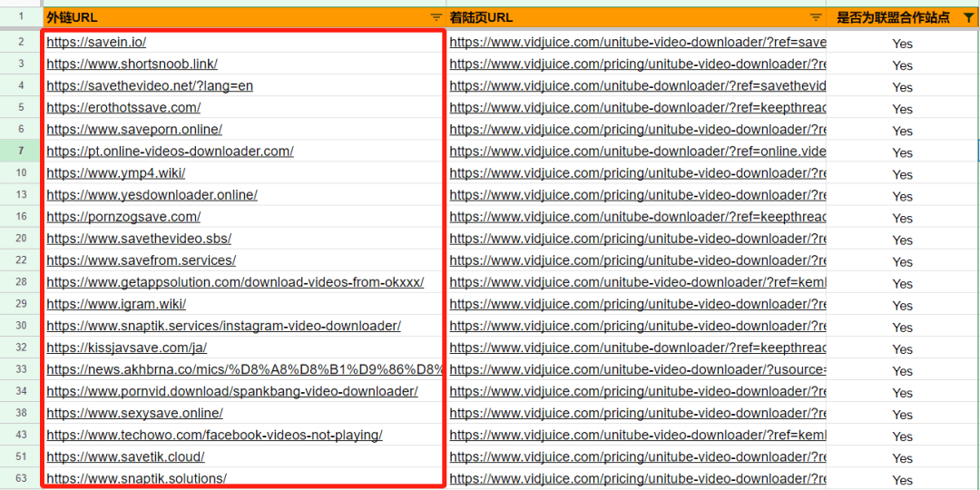Select row header 38
This screenshot has width=980, height=490.
(x=21, y=413)
